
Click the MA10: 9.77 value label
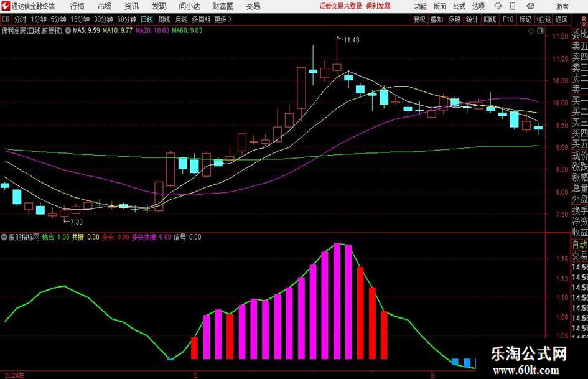[118, 30]
